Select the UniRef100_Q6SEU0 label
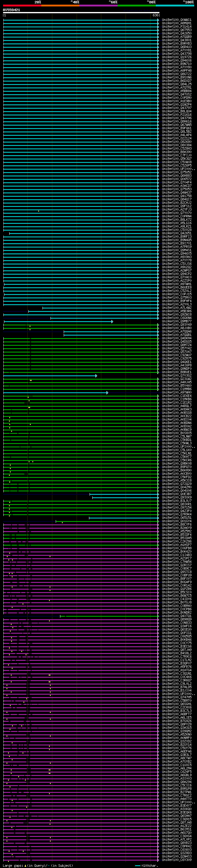The height and width of the screenshot is (868, 197). (x=177, y=629)
